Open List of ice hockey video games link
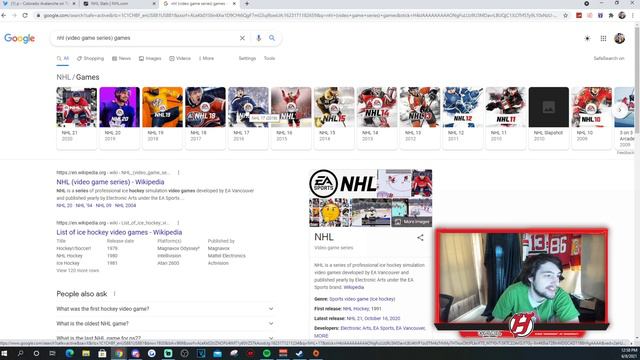Viewport: 640px width, 360px height. (119, 232)
